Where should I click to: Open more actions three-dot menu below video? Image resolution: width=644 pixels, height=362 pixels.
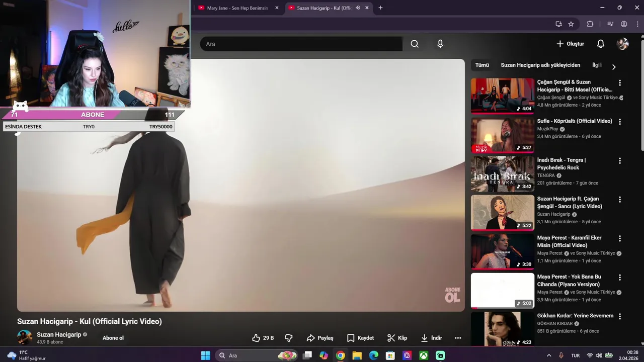(458, 338)
